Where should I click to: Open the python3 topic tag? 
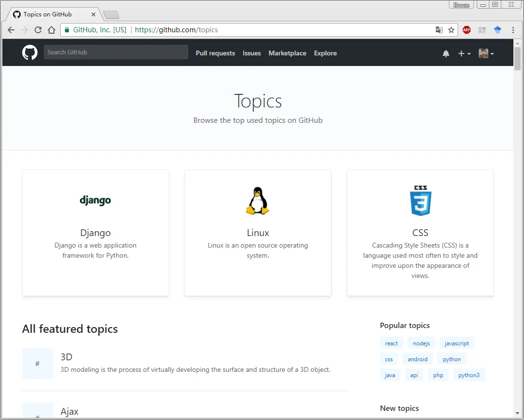coord(469,375)
